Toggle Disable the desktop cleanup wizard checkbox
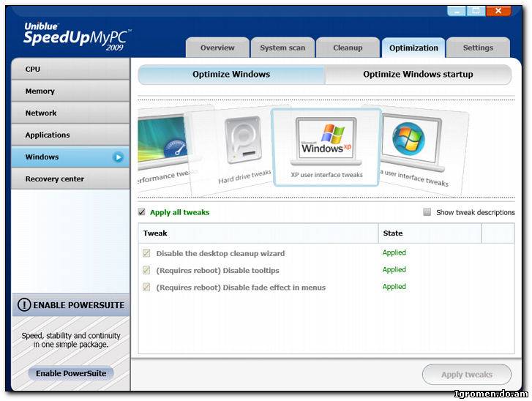Viewport: 532px width, 401px height. click(x=146, y=253)
